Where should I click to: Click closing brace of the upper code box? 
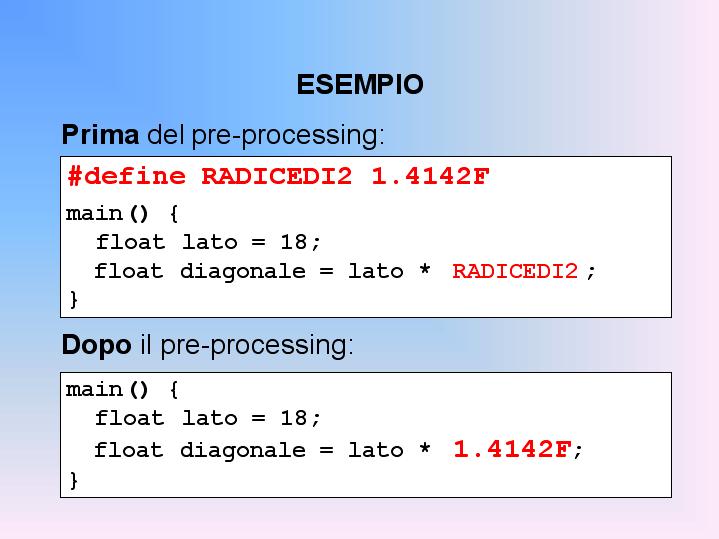click(72, 299)
